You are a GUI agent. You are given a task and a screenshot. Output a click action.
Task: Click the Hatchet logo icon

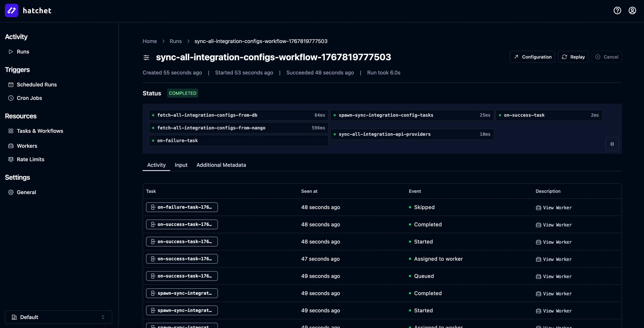(x=11, y=10)
